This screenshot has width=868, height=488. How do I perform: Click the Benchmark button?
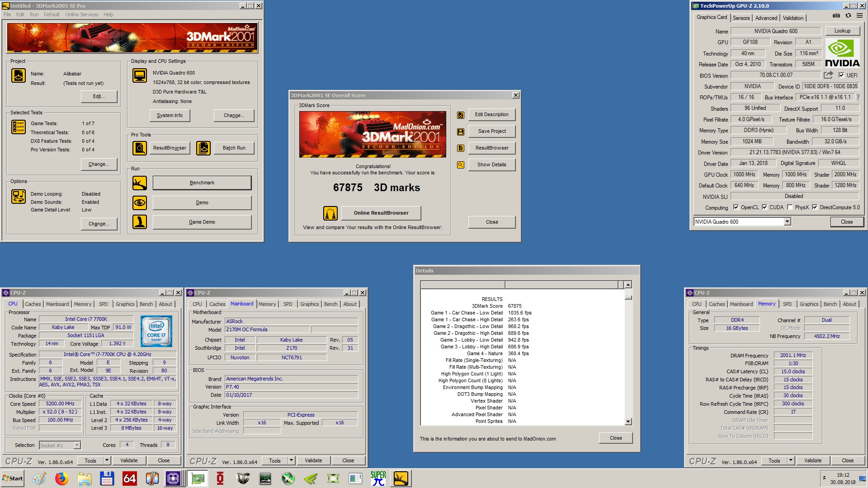pos(202,183)
